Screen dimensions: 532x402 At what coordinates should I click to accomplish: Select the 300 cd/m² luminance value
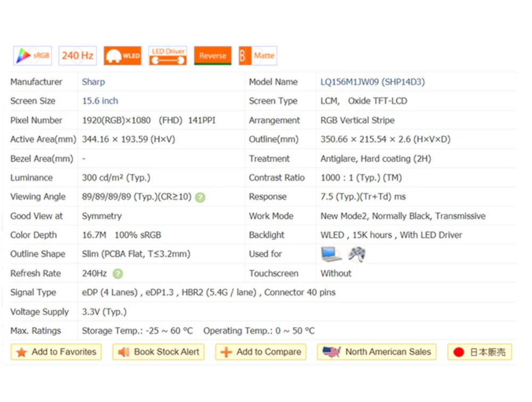pos(116,178)
